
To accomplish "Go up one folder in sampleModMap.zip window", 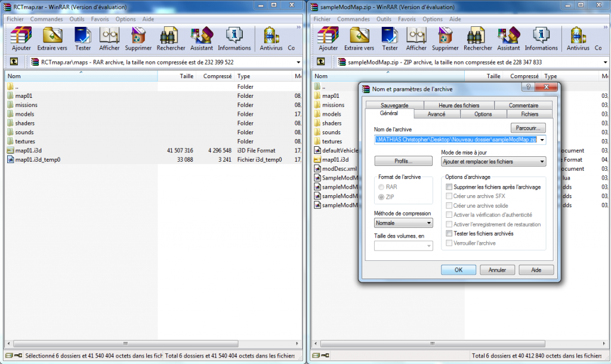I will [320, 61].
